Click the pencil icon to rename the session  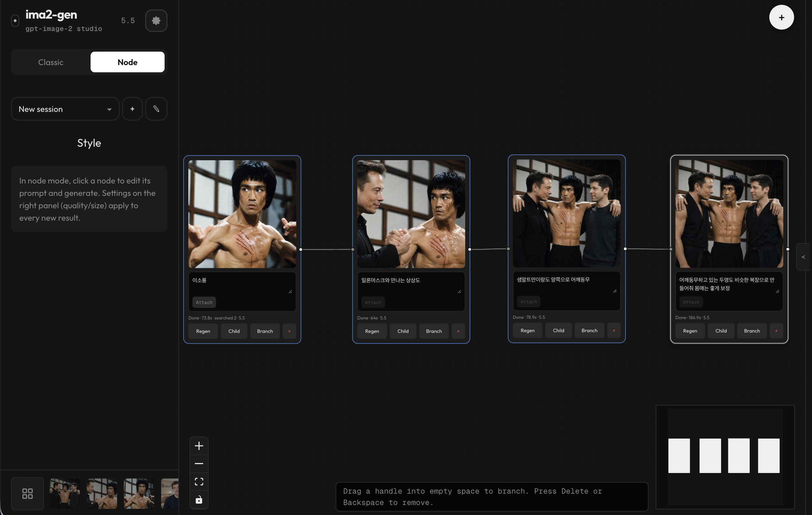coord(156,109)
